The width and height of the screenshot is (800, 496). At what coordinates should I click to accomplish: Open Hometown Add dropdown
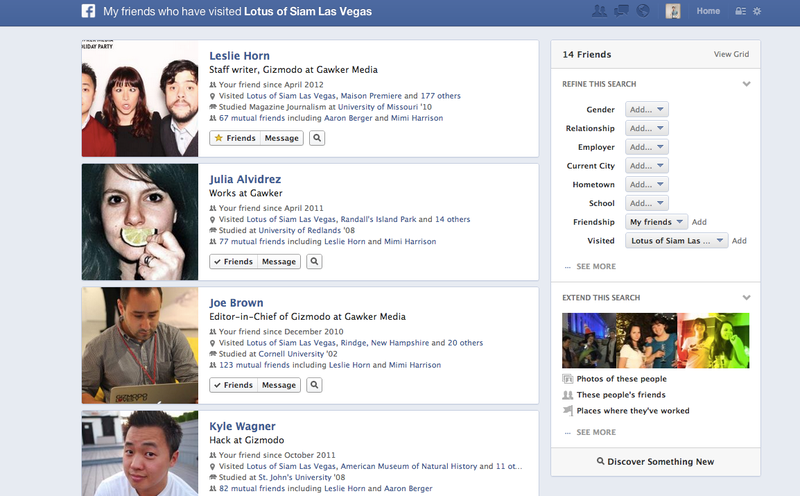coord(646,184)
